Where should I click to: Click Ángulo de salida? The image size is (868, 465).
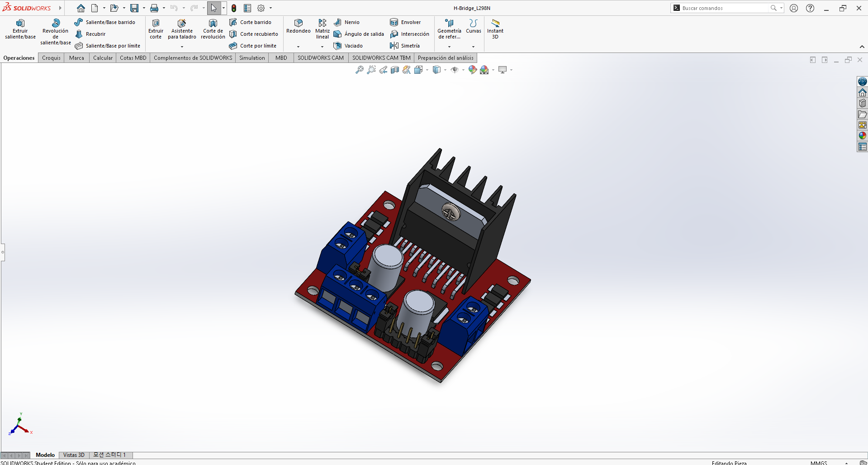pyautogui.click(x=359, y=34)
